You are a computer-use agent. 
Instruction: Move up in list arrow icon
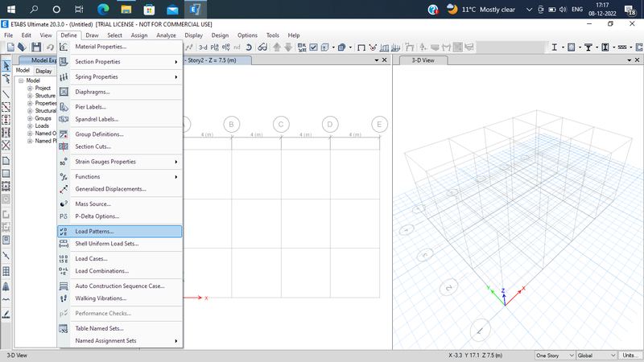(277, 47)
